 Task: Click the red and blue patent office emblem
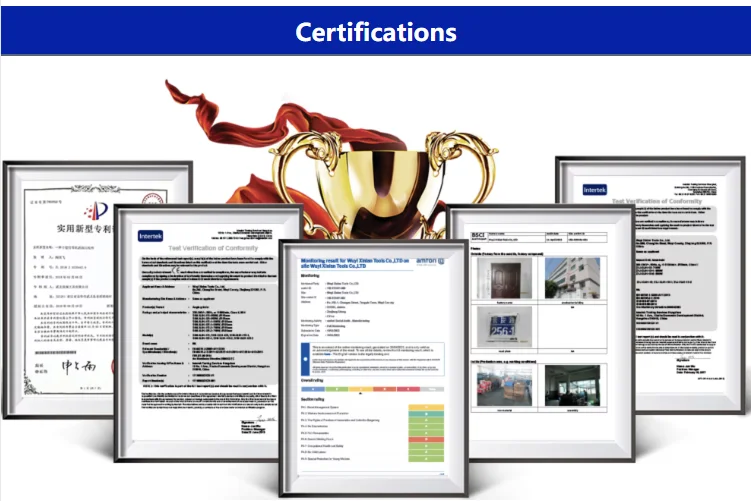[96, 211]
